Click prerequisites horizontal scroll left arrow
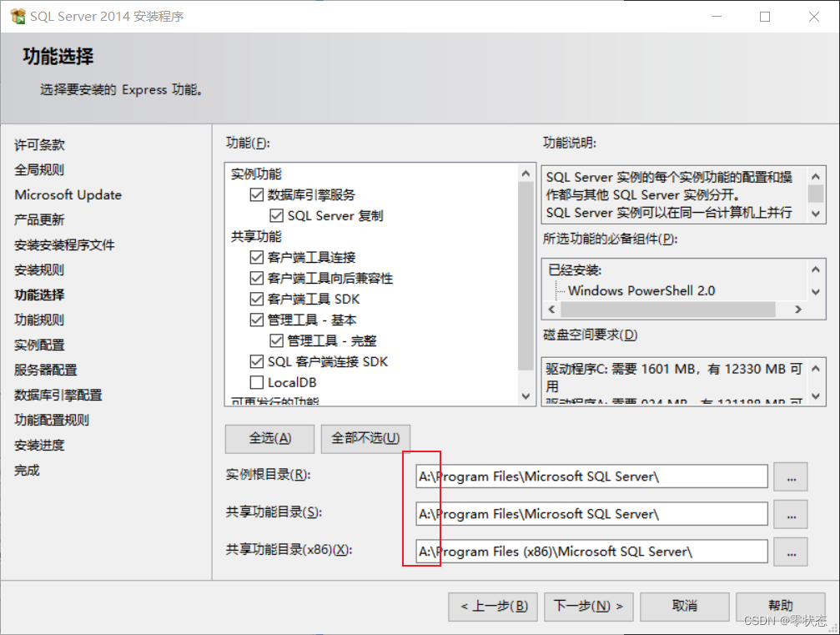This screenshot has width=840, height=635. click(x=551, y=310)
